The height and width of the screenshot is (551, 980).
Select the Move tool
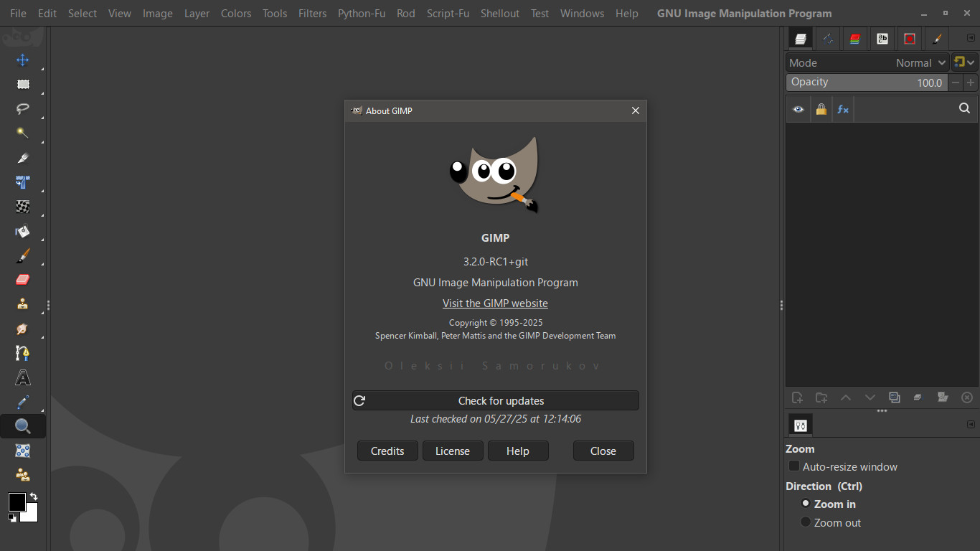coord(23,60)
